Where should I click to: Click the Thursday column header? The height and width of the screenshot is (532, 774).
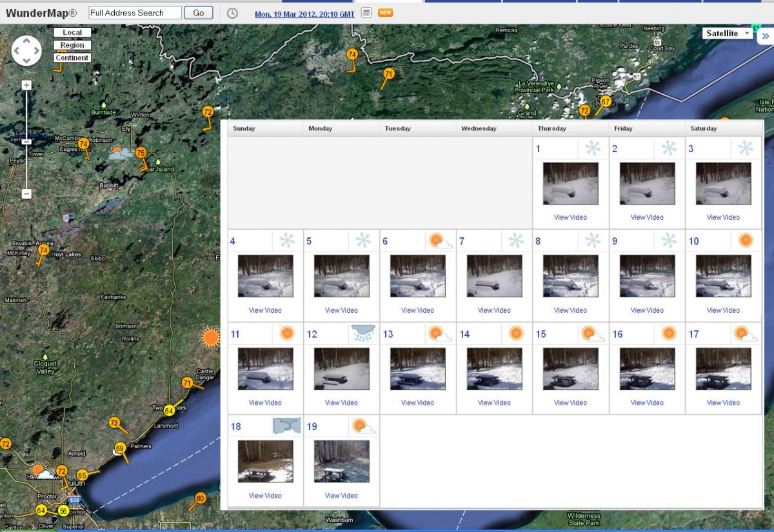(551, 128)
